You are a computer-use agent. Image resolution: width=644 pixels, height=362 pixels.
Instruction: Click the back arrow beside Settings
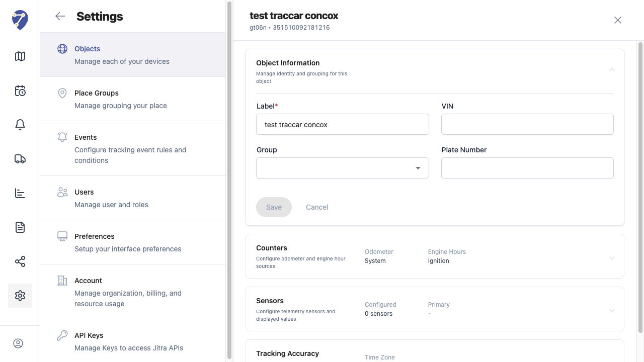coord(60,16)
